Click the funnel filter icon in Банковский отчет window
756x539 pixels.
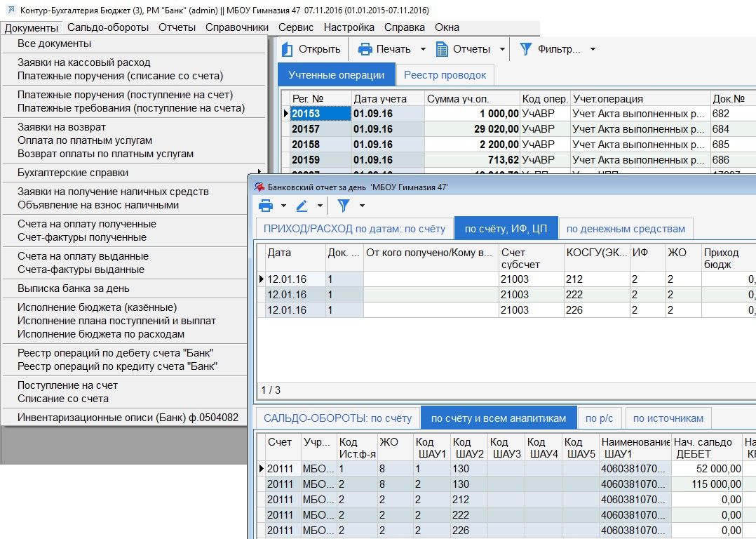point(344,206)
